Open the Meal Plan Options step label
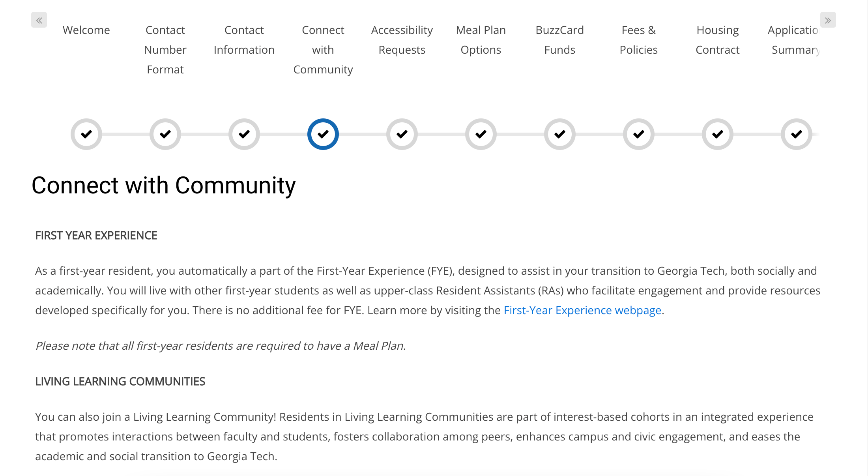The image size is (868, 476). [481, 39]
